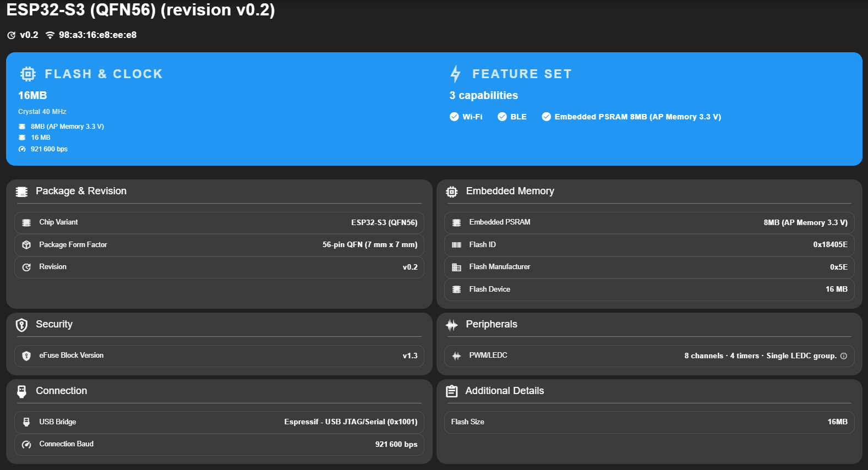Click the barcode icon next to Flash ID
This screenshot has width=868, height=470.
tap(456, 245)
